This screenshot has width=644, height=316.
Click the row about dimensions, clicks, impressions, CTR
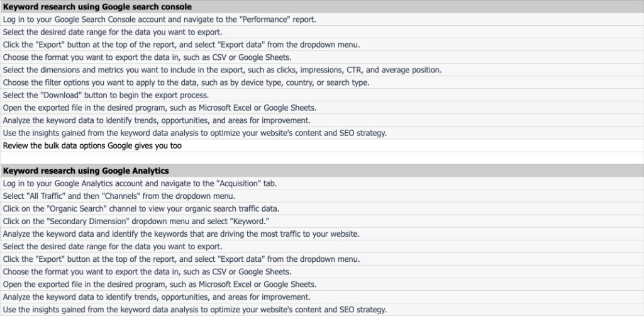click(x=322, y=70)
